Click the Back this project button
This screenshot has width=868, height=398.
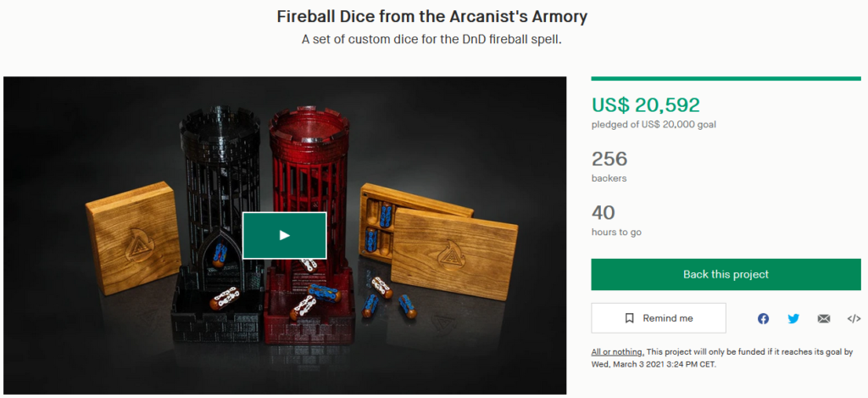pyautogui.click(x=726, y=274)
